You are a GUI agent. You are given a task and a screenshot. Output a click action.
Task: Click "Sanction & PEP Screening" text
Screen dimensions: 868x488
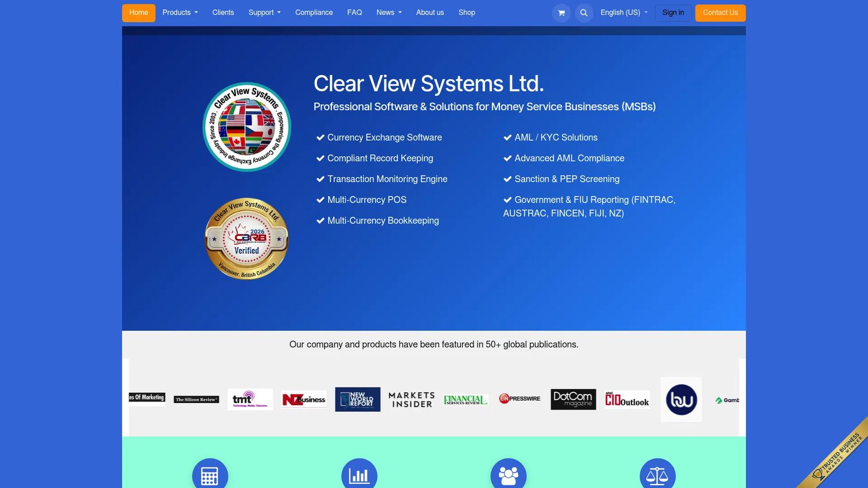click(567, 179)
